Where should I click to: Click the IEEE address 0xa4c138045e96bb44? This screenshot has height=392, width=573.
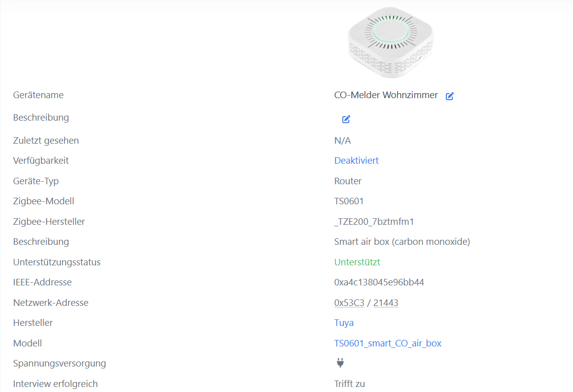pos(379,282)
